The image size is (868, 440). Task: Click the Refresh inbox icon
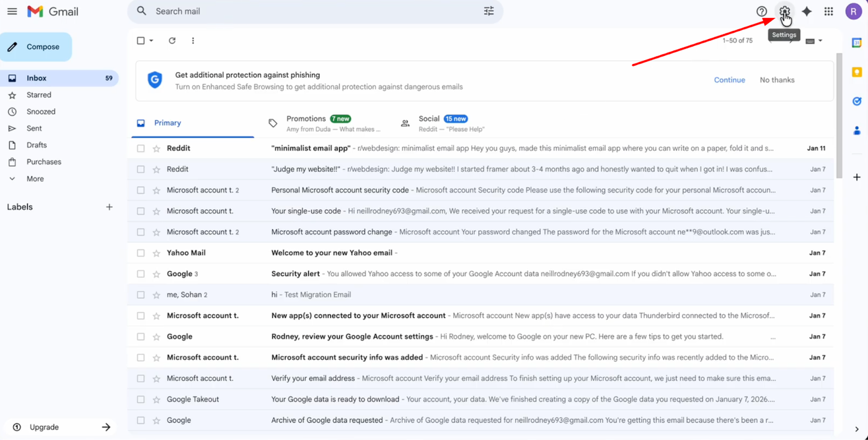pyautogui.click(x=172, y=41)
